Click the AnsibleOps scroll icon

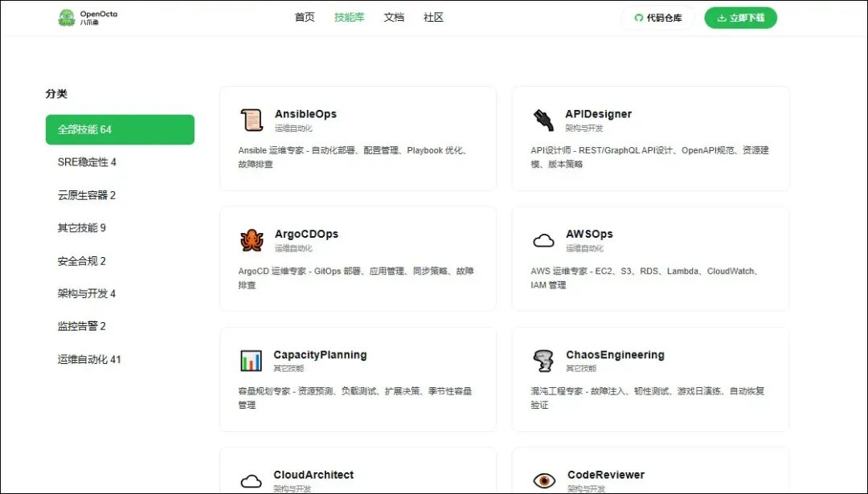point(252,120)
